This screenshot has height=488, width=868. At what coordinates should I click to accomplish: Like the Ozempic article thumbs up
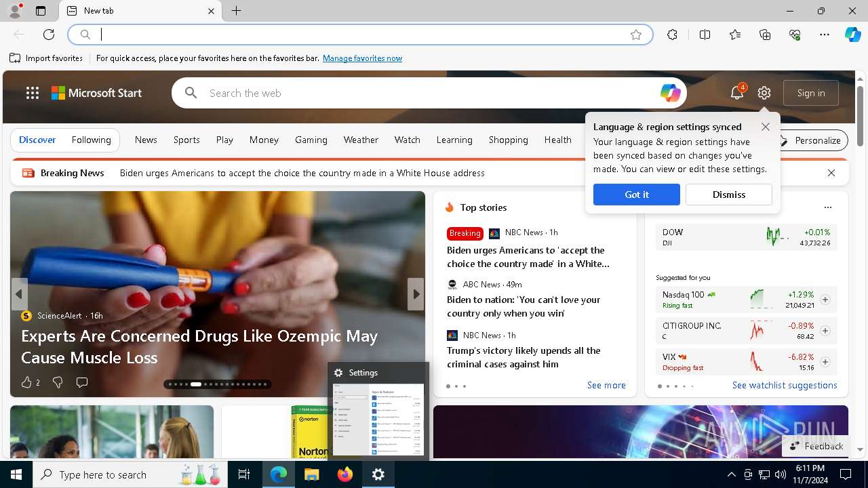point(26,382)
